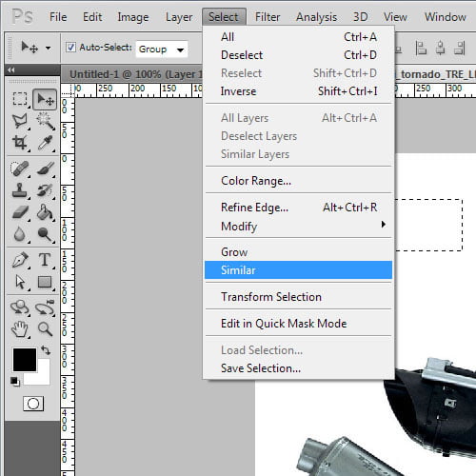
Task: Open the Move tool preset picker arrow
Action: pos(48,49)
